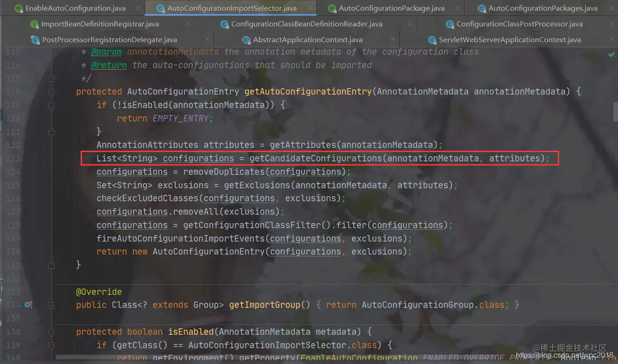Click the overridden-method gutter icon at line 134

(x=29, y=305)
